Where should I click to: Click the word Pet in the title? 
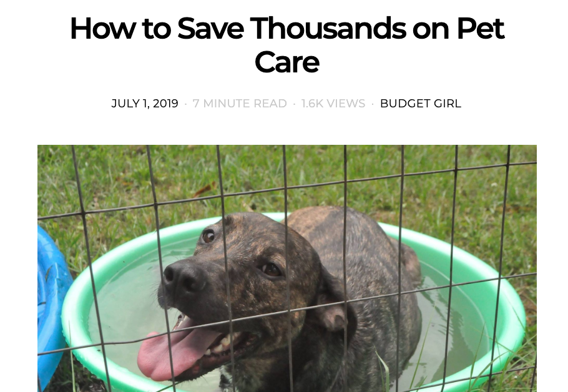click(481, 28)
